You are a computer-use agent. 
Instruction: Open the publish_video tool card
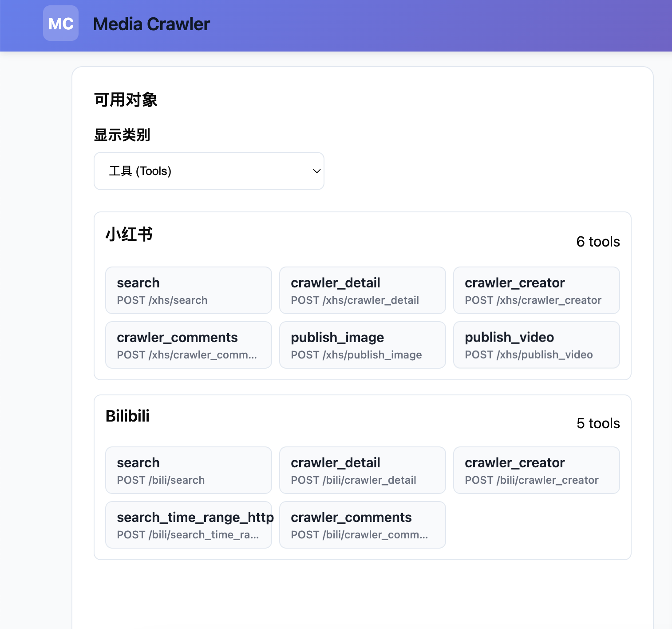536,345
